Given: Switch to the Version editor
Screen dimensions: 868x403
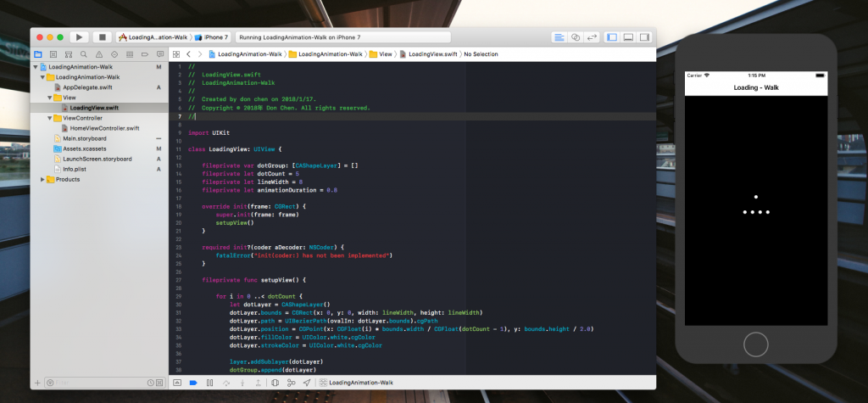Looking at the screenshot, I should pyautogui.click(x=592, y=37).
